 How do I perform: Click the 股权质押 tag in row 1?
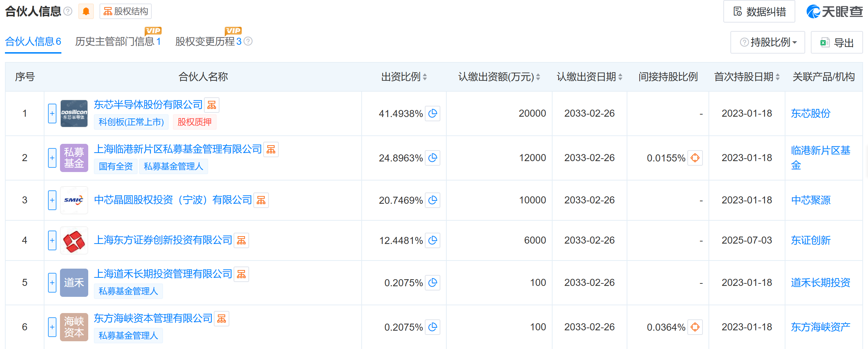tap(194, 122)
